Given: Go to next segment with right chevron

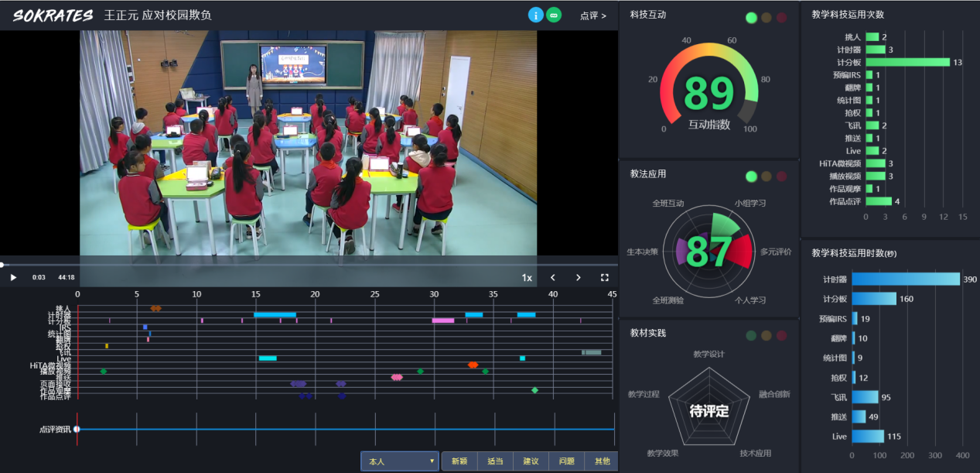Looking at the screenshot, I should click(x=578, y=277).
